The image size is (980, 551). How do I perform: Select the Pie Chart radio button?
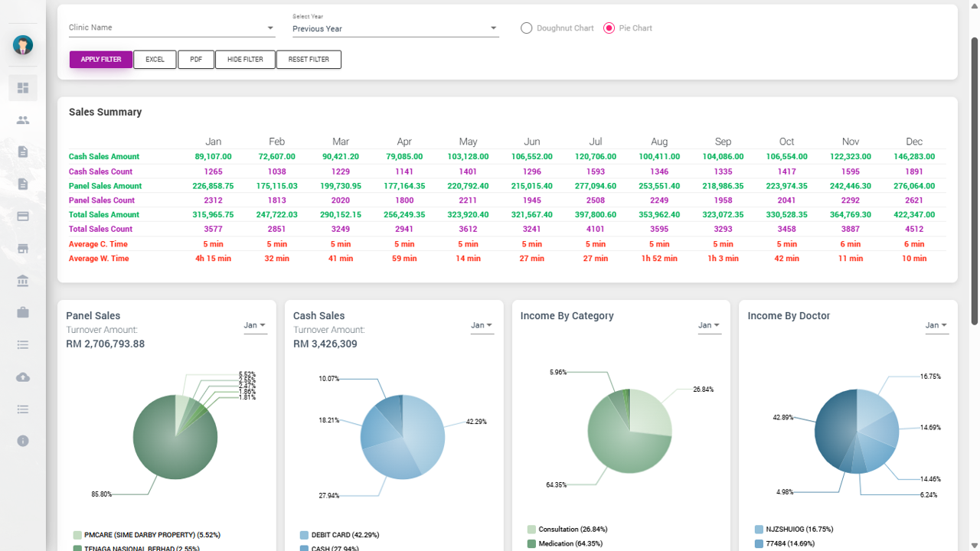(x=609, y=28)
